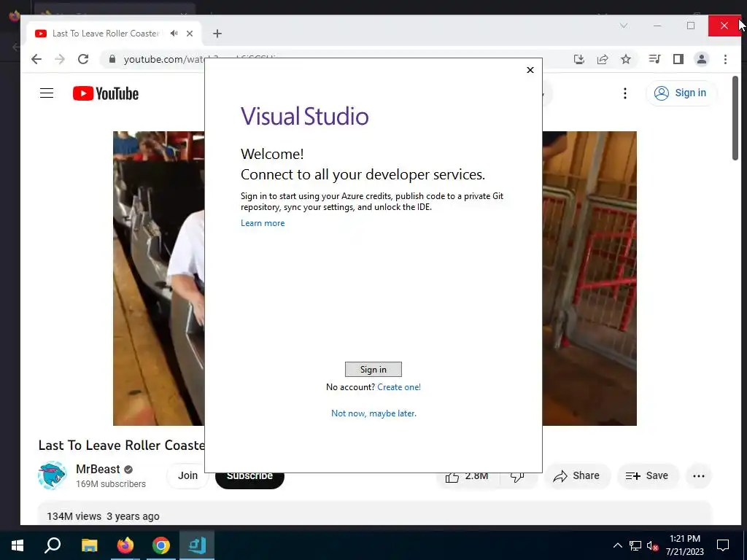Click the YouTube logo
The height and width of the screenshot is (560, 747).
pos(106,93)
